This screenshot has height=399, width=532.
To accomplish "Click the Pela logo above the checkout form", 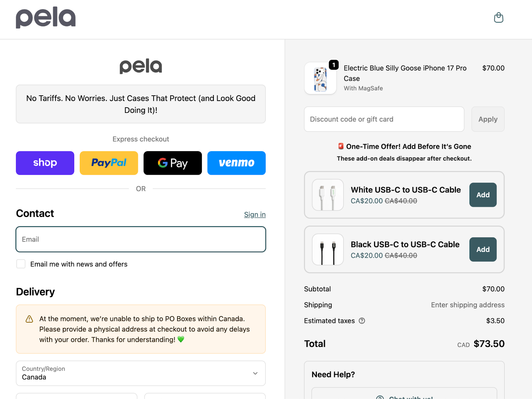I will click(141, 66).
